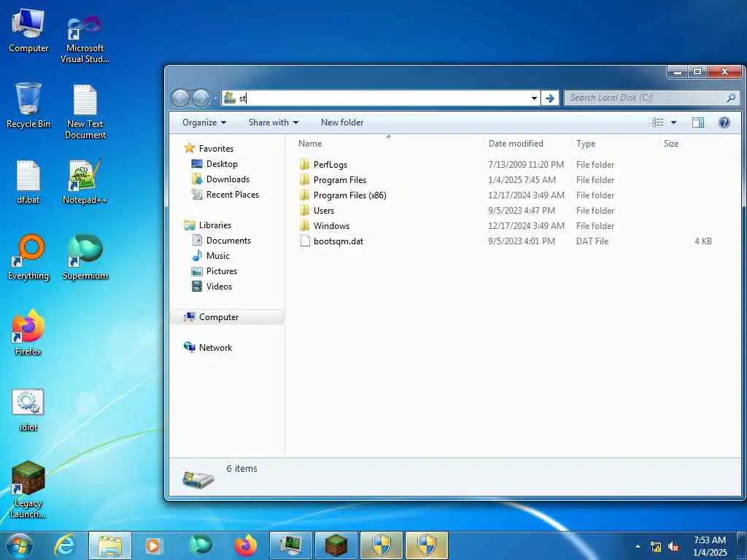Open Music library
Screen dimensions: 747x560
[x=211, y=256]
